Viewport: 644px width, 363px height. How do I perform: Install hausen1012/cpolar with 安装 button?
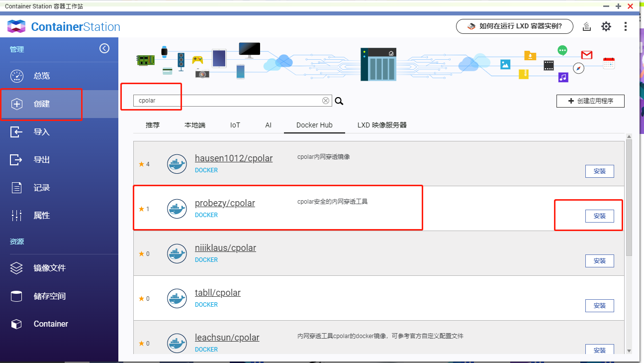click(600, 171)
